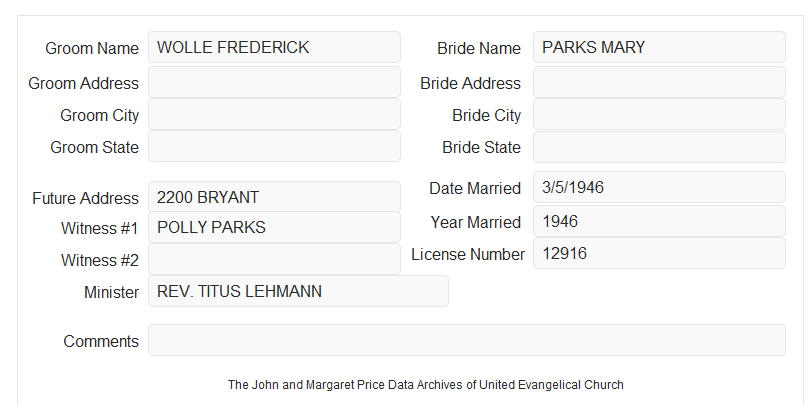This screenshot has width=805, height=405.
Task: Click License Number field with 12916
Action: (x=659, y=253)
